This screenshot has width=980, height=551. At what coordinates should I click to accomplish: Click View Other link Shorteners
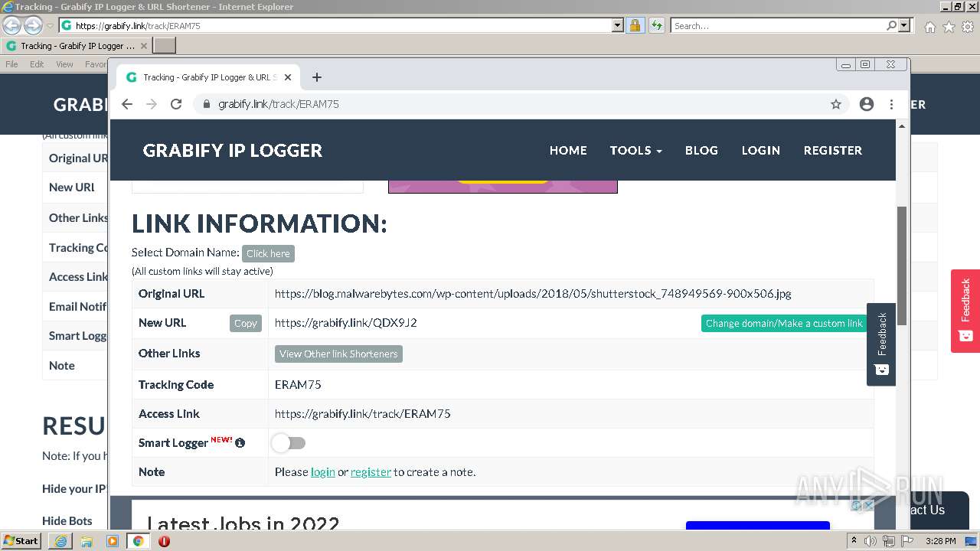click(x=338, y=354)
